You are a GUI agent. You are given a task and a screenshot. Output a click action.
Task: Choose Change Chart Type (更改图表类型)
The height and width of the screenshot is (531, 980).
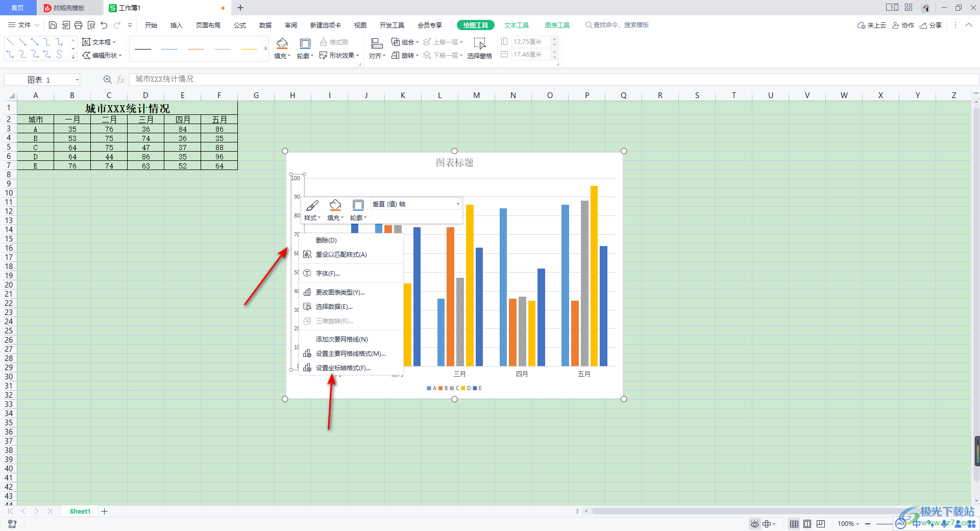pyautogui.click(x=351, y=292)
